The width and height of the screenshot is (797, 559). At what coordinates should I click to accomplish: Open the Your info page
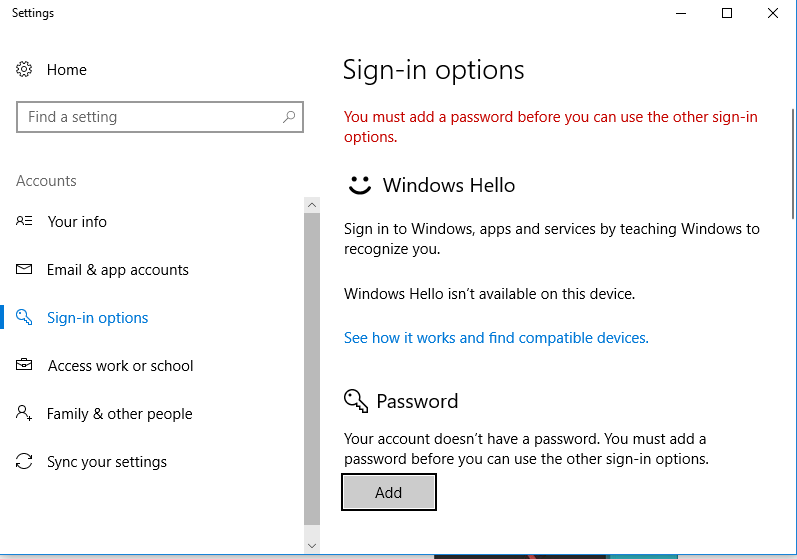(x=77, y=222)
